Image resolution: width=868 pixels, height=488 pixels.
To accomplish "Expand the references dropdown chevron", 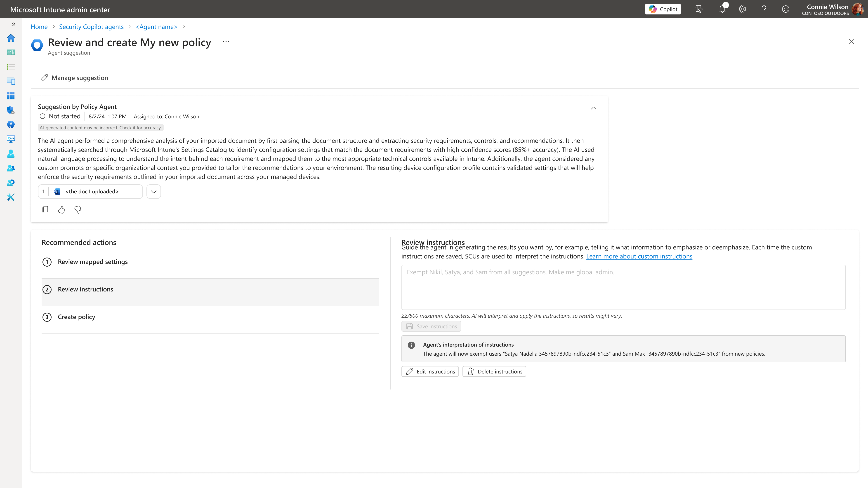I will [x=154, y=192].
